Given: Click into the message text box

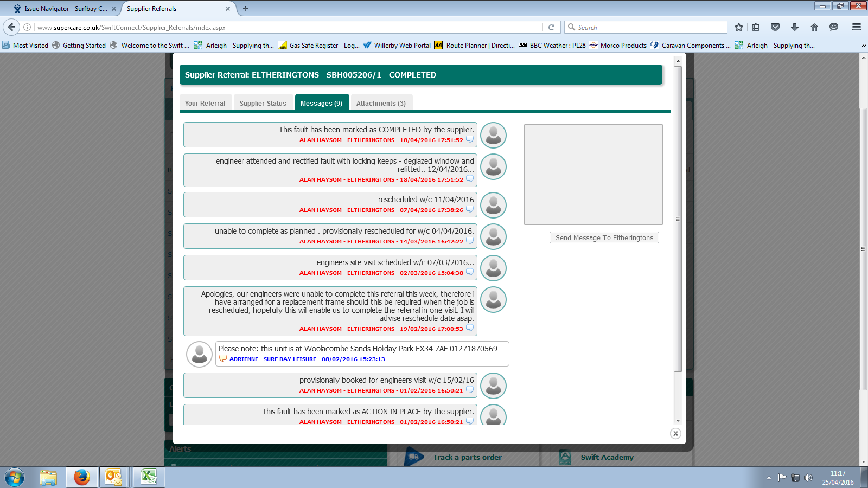Looking at the screenshot, I should click(x=593, y=175).
